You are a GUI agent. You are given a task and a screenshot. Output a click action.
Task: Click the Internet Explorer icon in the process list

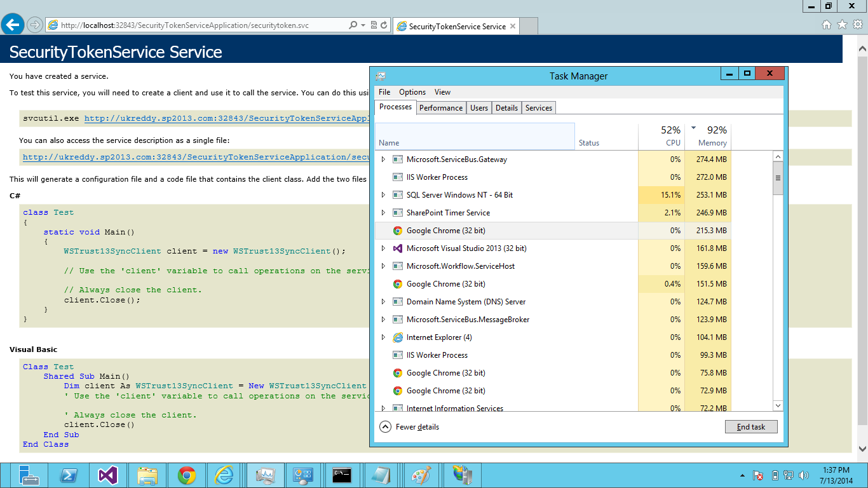click(398, 337)
